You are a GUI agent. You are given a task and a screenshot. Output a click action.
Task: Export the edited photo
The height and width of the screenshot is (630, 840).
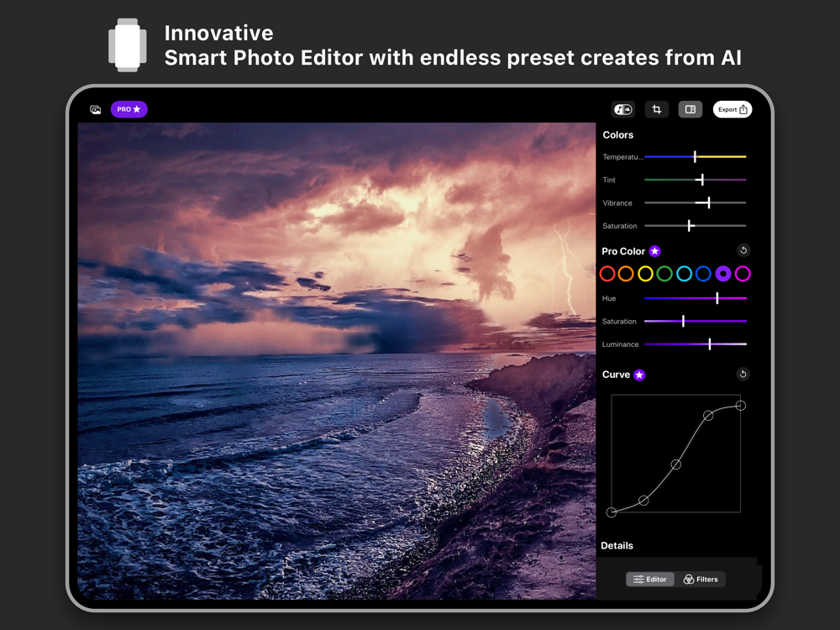point(732,109)
